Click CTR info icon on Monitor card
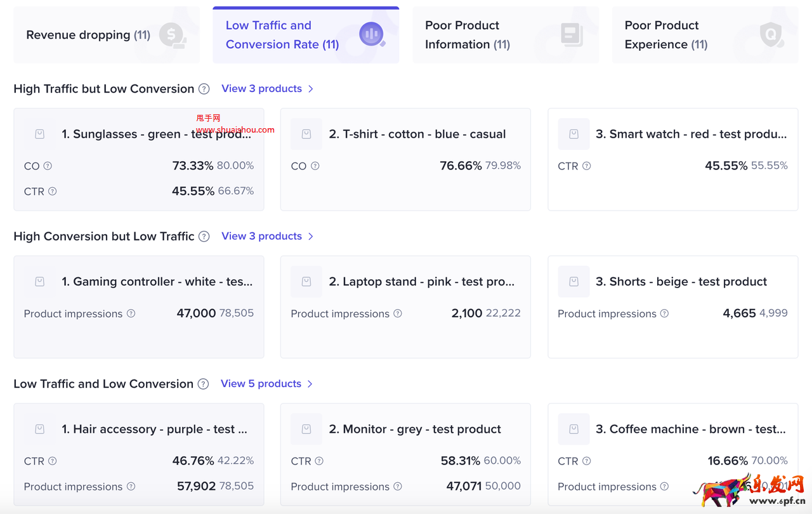 click(319, 461)
